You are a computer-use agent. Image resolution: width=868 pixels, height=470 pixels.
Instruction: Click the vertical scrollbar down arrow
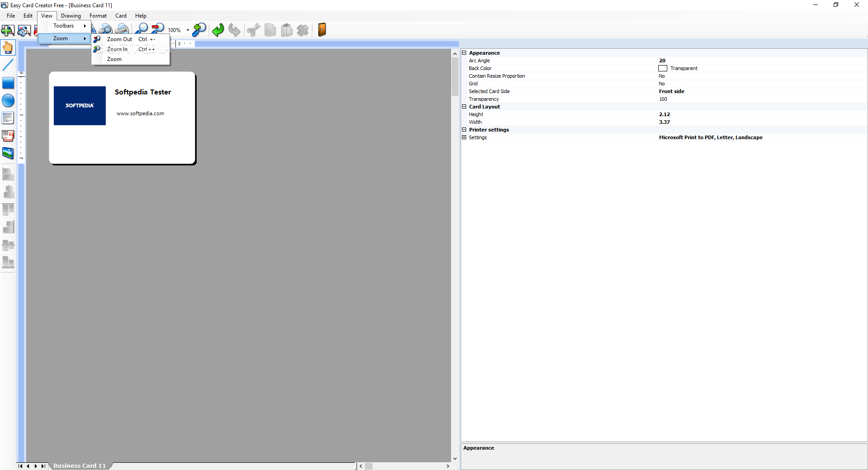455,458
